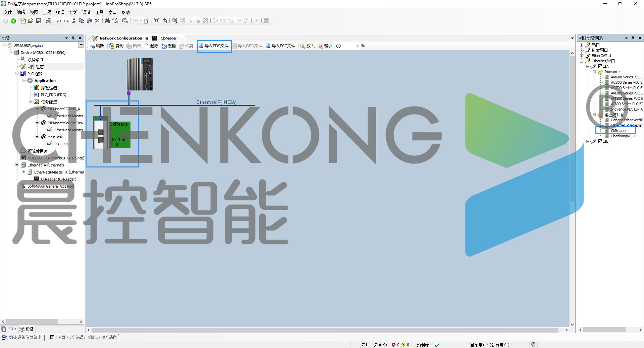Click the Print icon in the main toolbar
This screenshot has height=348, width=644.
(49, 21)
